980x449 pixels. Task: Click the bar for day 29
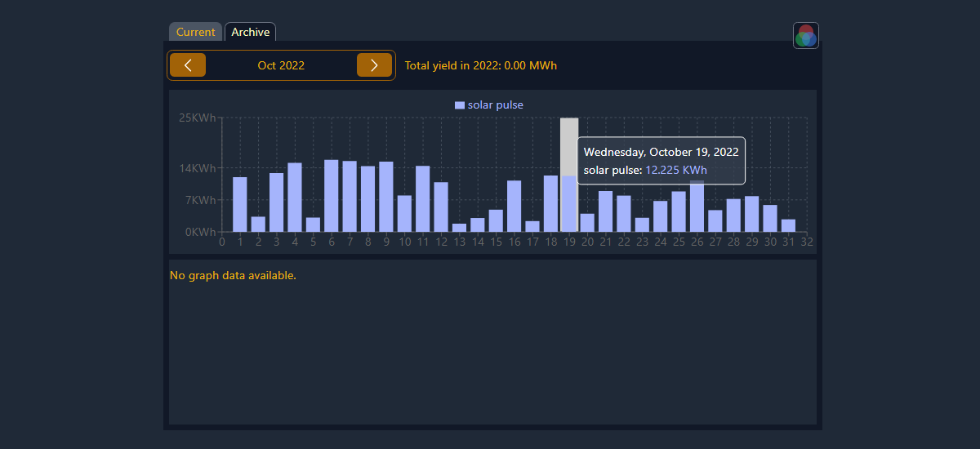[x=751, y=214]
